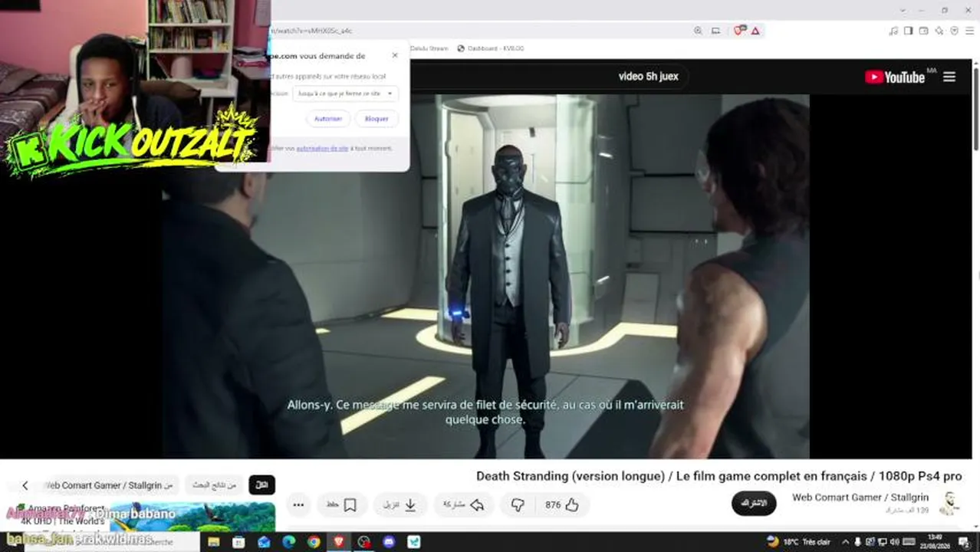Open the 'autorisation de site' link
Screen dimensions: 980x552
point(322,148)
